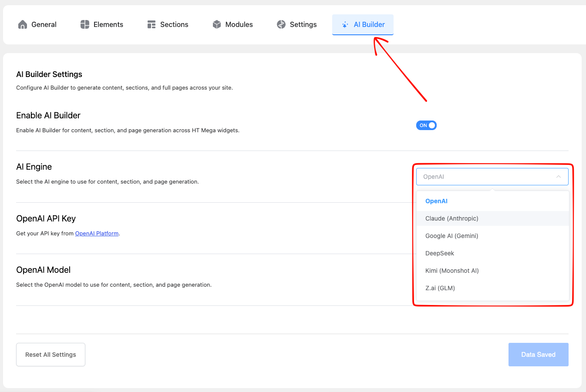Select DeepSeek in the engine list
Screen dimensions: 586x392
(493, 253)
